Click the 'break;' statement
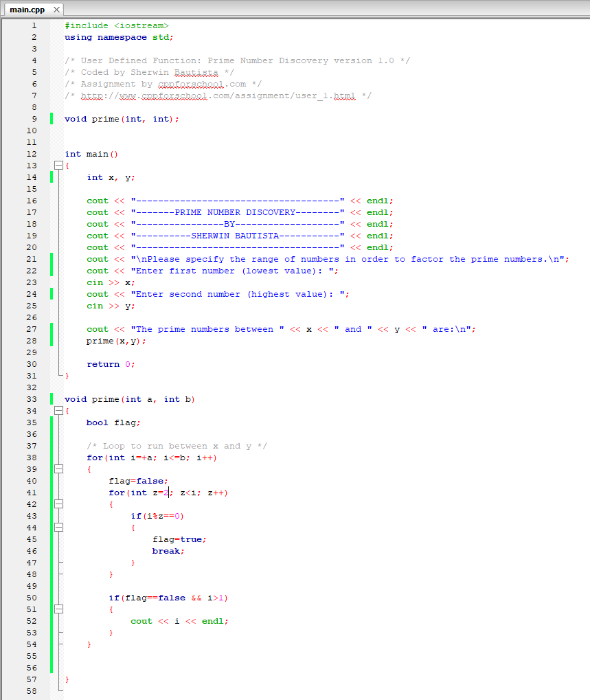 coord(168,552)
